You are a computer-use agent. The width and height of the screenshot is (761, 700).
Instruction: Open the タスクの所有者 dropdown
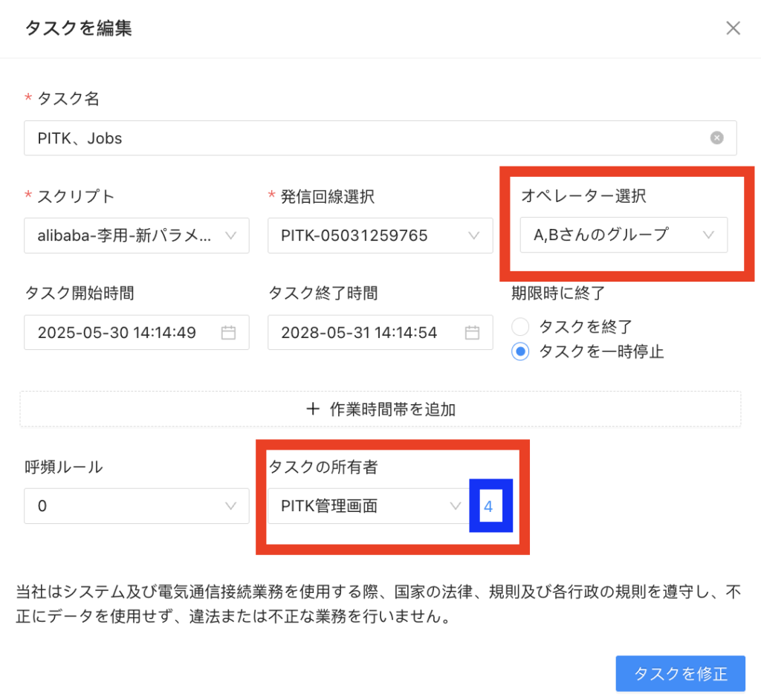369,506
